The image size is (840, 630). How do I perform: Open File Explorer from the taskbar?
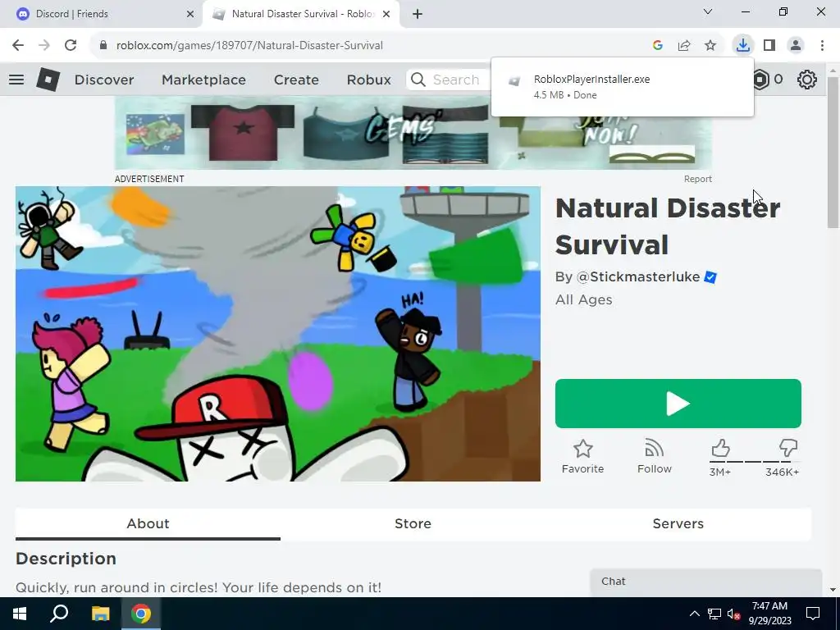tap(101, 614)
